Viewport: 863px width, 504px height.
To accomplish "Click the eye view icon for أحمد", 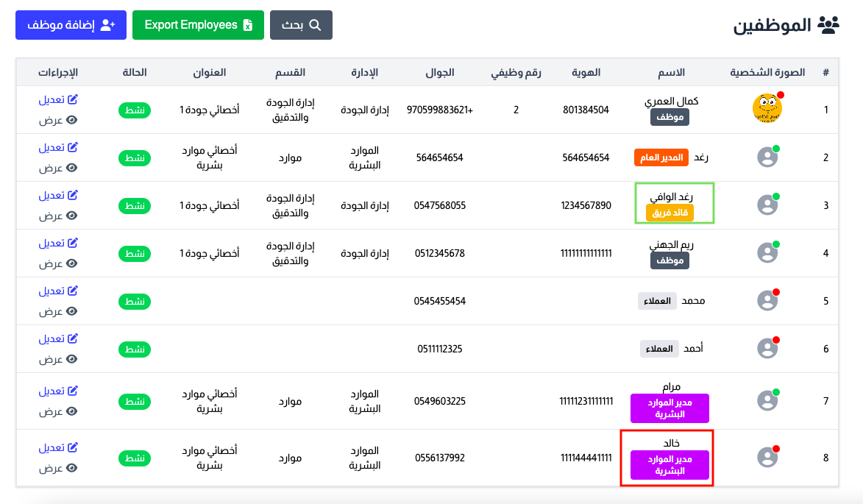I will click(72, 359).
